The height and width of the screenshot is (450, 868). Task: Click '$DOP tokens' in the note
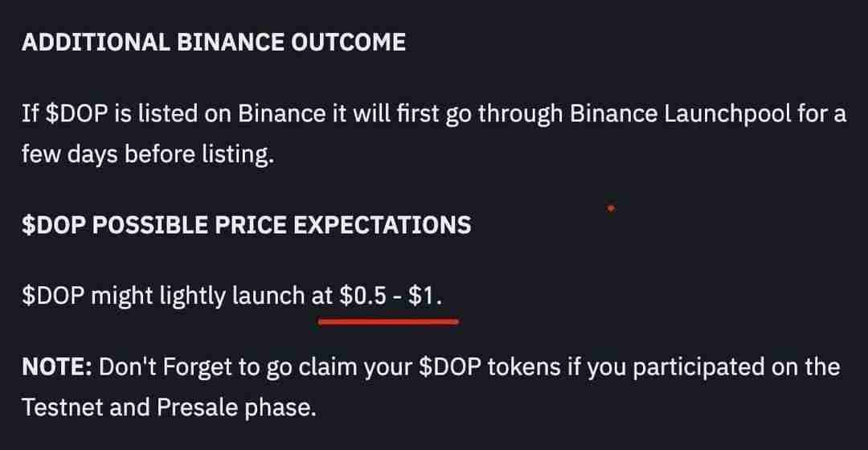pos(489,367)
